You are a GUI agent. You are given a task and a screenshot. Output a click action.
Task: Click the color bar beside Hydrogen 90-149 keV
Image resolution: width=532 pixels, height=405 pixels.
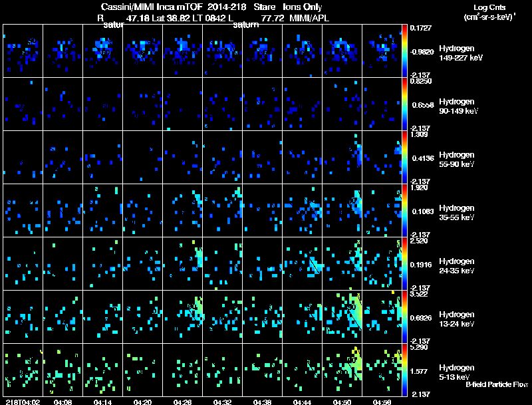(x=404, y=104)
